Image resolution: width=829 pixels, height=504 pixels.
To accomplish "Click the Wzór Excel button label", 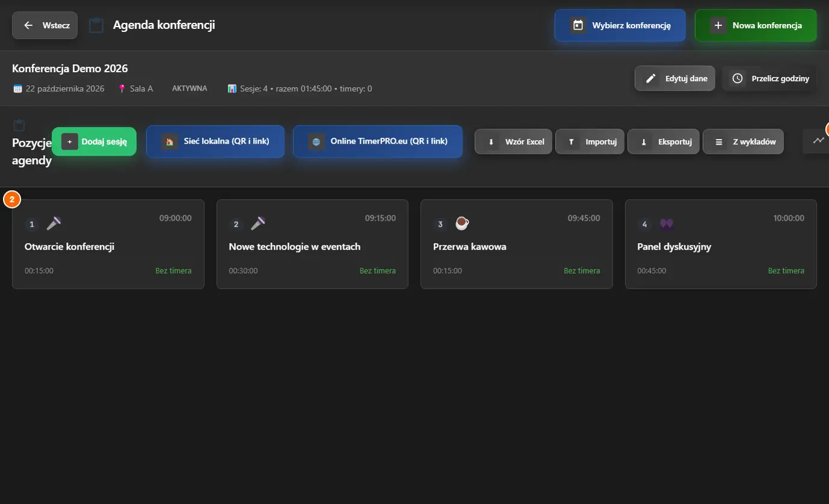I will tap(525, 142).
